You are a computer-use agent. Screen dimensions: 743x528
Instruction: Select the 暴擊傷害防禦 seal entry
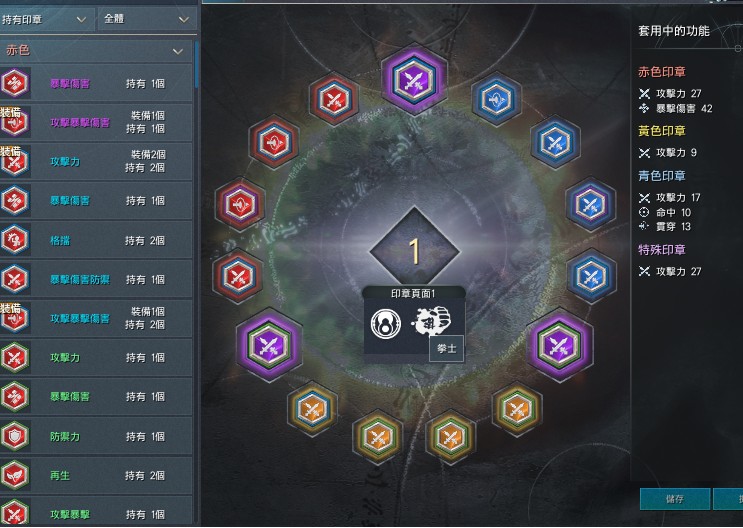tap(96, 279)
